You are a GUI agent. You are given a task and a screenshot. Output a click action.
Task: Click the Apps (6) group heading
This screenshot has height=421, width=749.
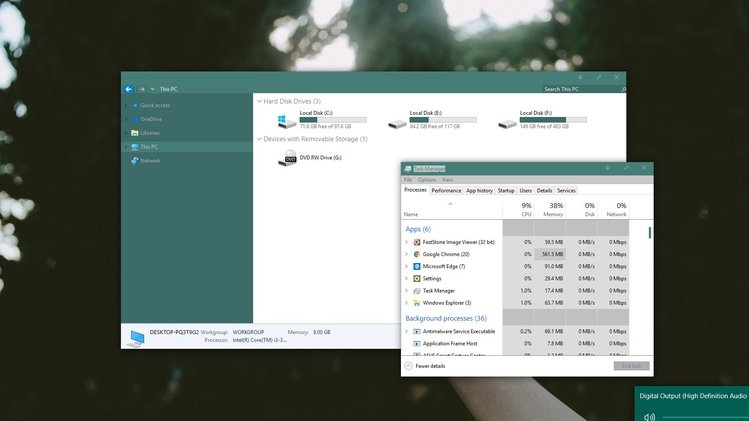[x=418, y=229]
